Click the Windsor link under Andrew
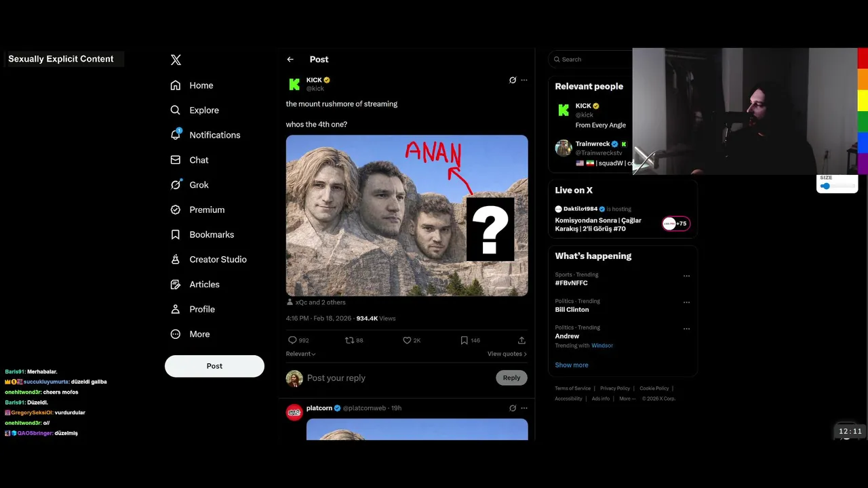868x488 pixels. pyautogui.click(x=602, y=346)
